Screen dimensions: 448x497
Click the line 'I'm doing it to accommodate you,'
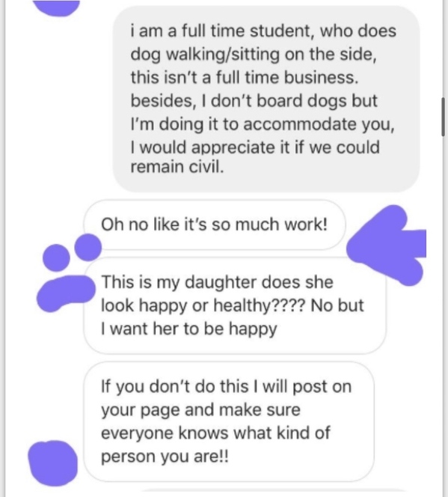point(263,124)
